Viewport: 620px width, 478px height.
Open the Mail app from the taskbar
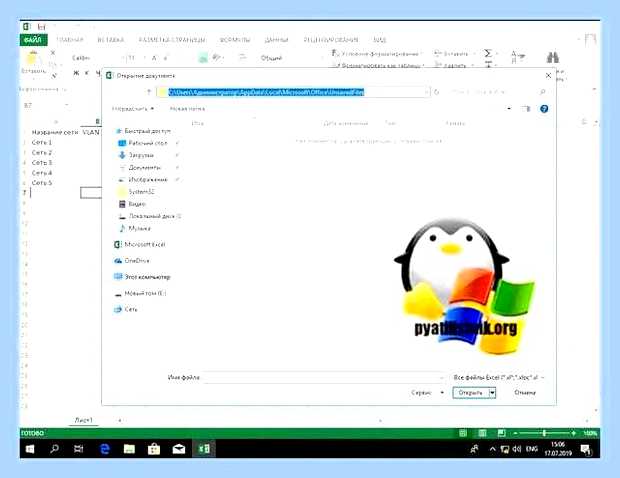[179, 449]
